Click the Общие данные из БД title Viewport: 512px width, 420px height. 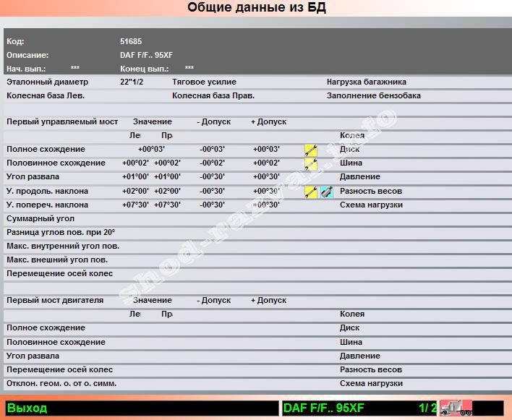256,8
